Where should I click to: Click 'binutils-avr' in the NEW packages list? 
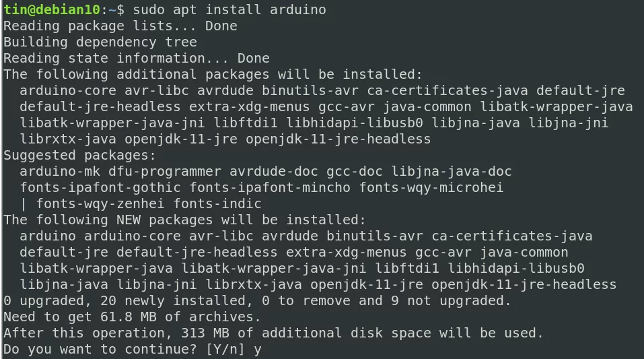coord(375,236)
